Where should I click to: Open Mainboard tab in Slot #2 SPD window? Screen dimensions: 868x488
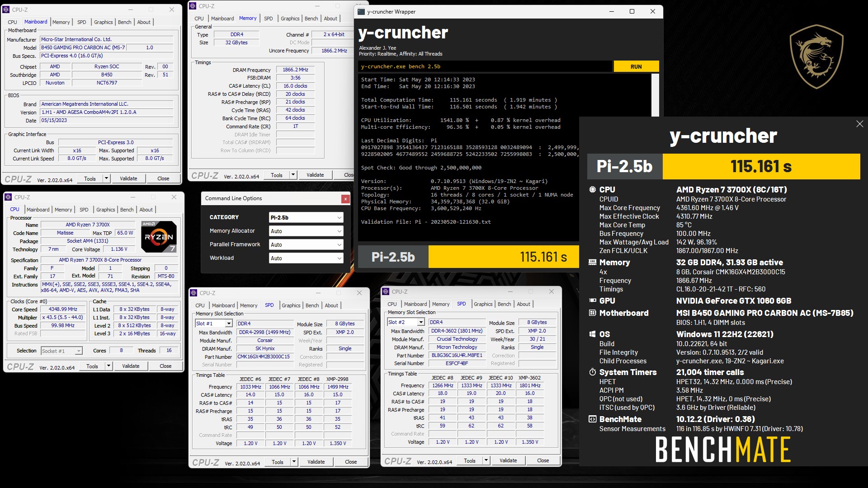coord(415,304)
